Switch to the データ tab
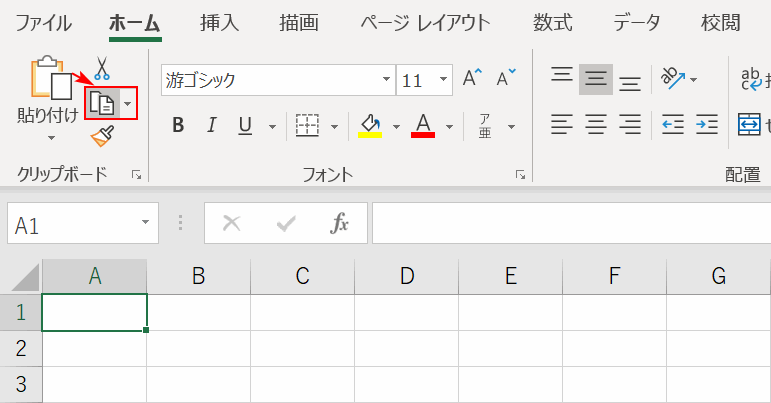This screenshot has height=403, width=771. 636,23
